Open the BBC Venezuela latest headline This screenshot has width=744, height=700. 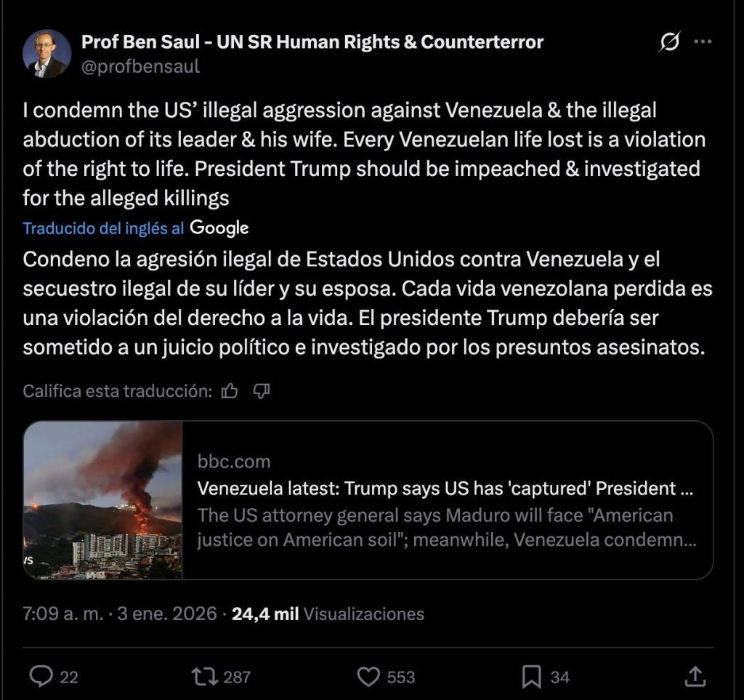click(x=445, y=488)
